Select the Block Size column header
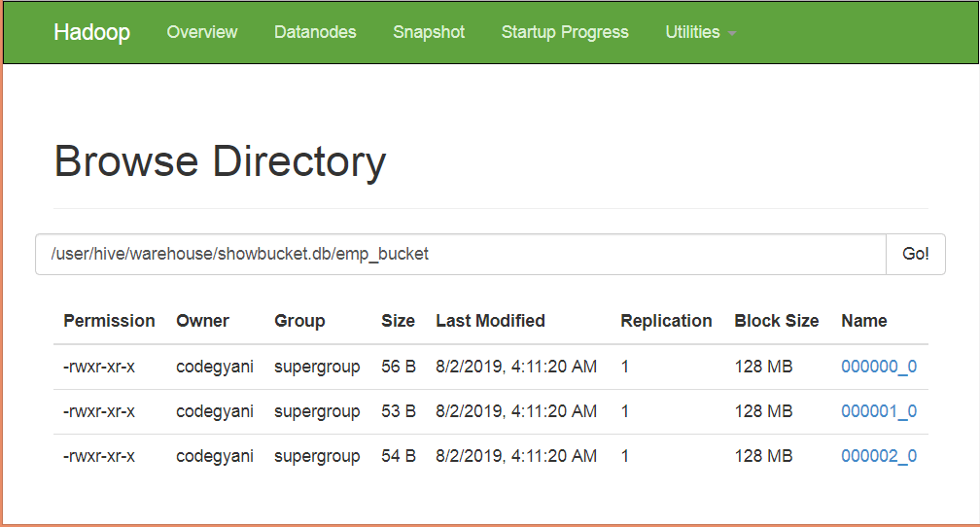Viewport: 980px width, 527px height. [776, 321]
